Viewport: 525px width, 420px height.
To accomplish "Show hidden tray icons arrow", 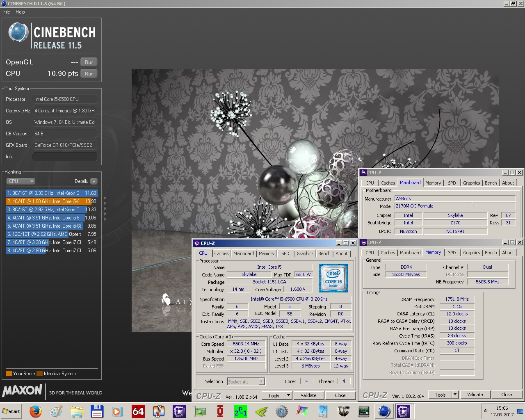I will pyautogui.click(x=486, y=411).
